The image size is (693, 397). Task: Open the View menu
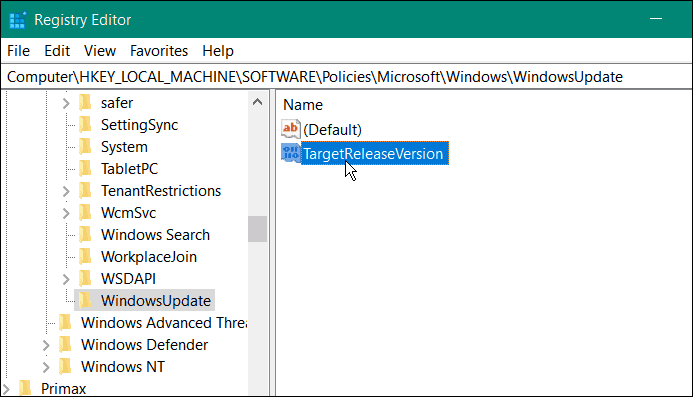100,51
